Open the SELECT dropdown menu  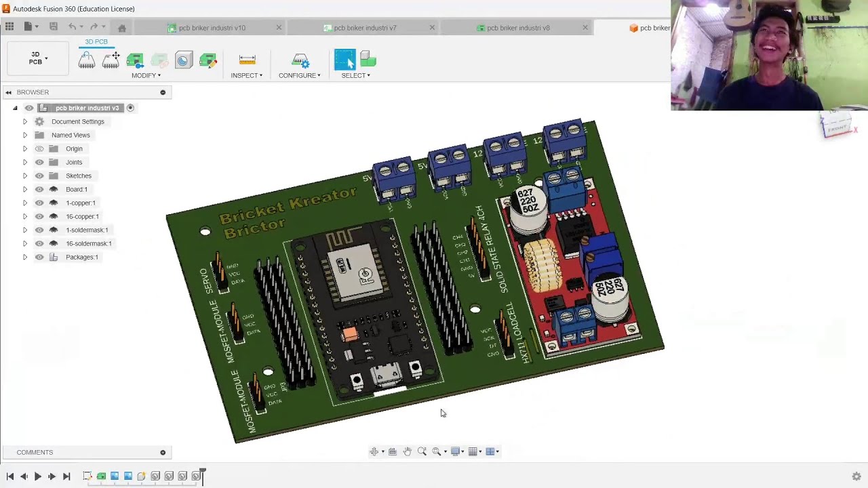coord(356,75)
